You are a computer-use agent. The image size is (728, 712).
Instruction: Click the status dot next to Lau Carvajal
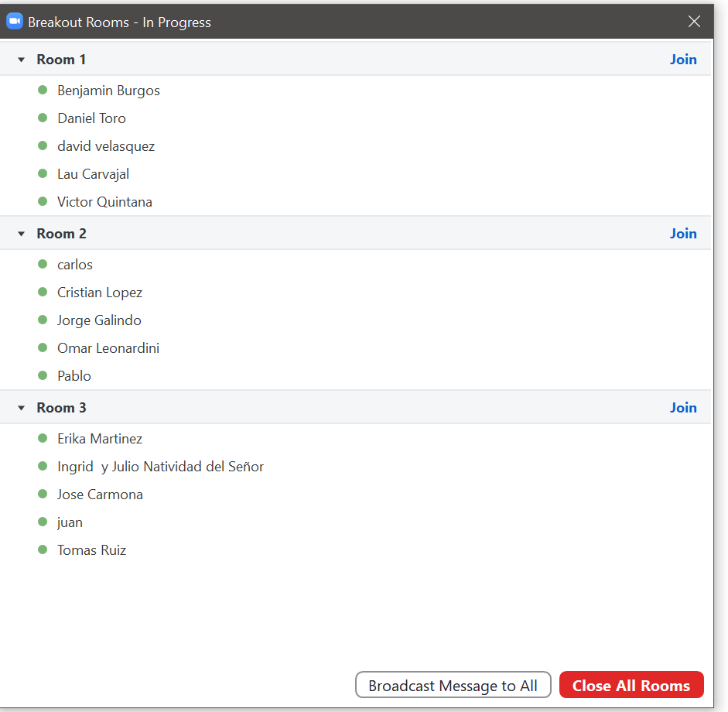43,173
